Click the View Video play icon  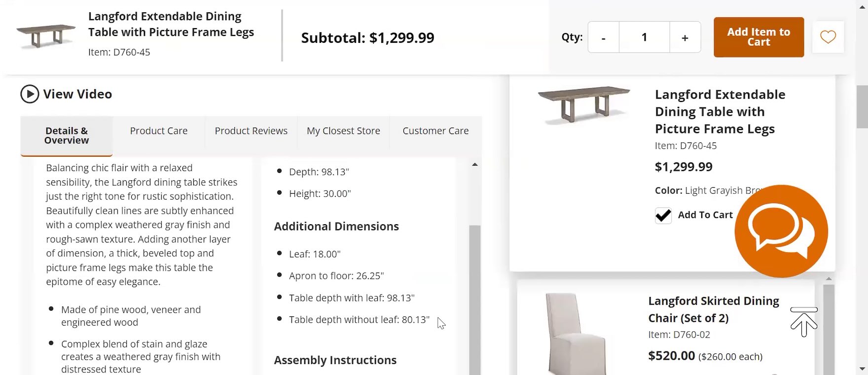click(x=30, y=94)
